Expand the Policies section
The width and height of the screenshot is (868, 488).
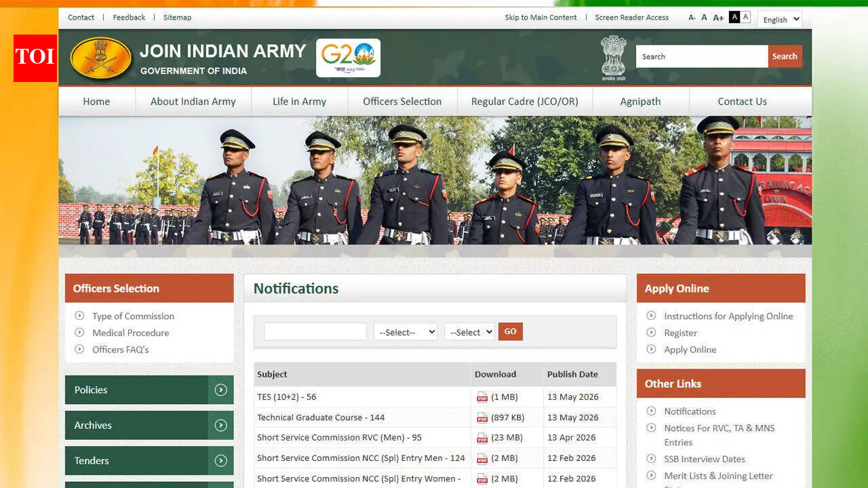coord(149,390)
